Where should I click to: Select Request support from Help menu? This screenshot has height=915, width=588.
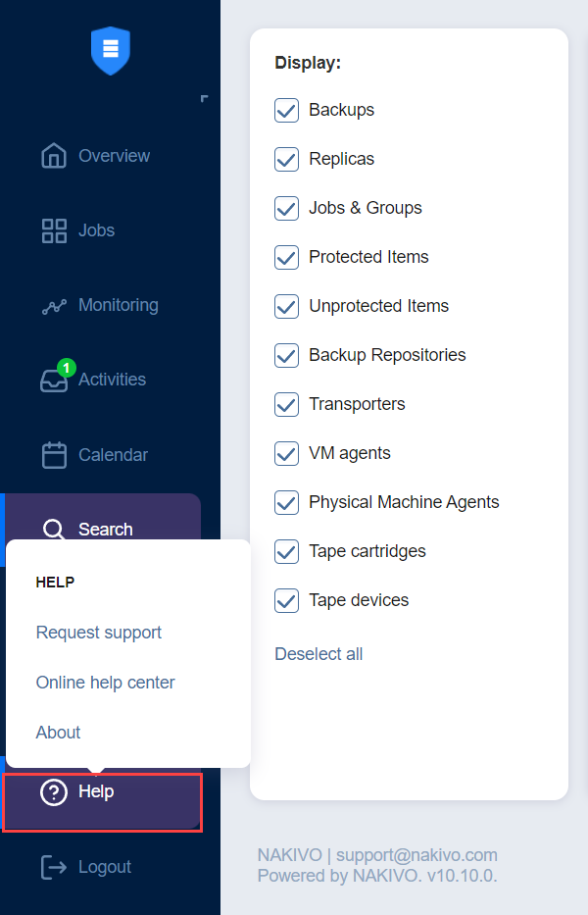(99, 633)
